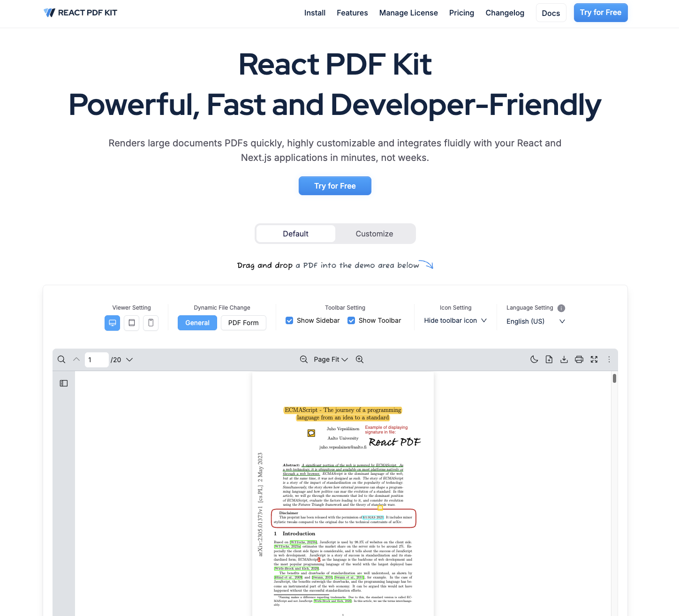
Task: Open the English (US) language dropdown
Action: click(536, 321)
